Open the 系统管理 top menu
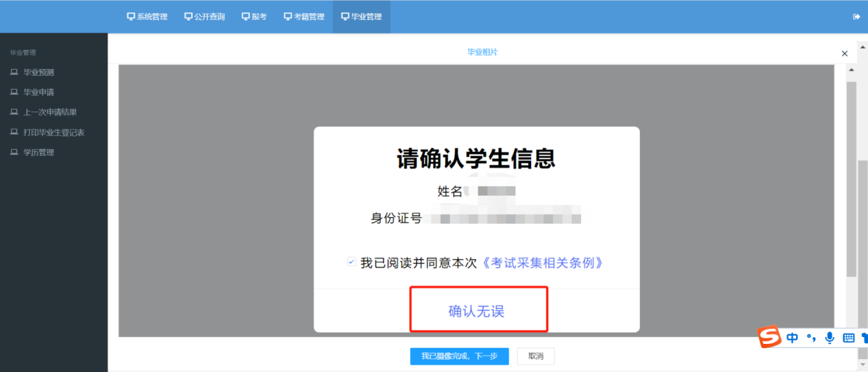The height and width of the screenshot is (372, 868). click(147, 17)
